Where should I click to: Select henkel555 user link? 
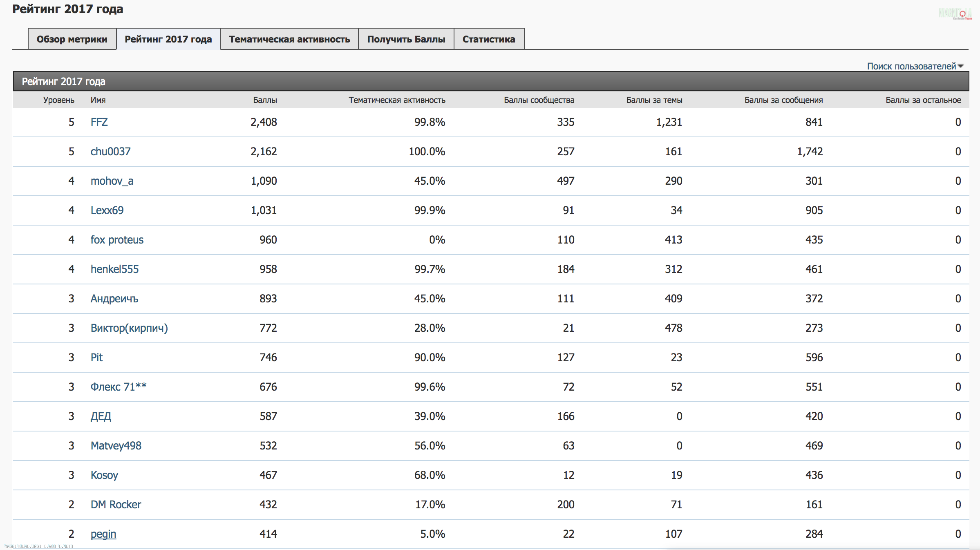click(114, 269)
